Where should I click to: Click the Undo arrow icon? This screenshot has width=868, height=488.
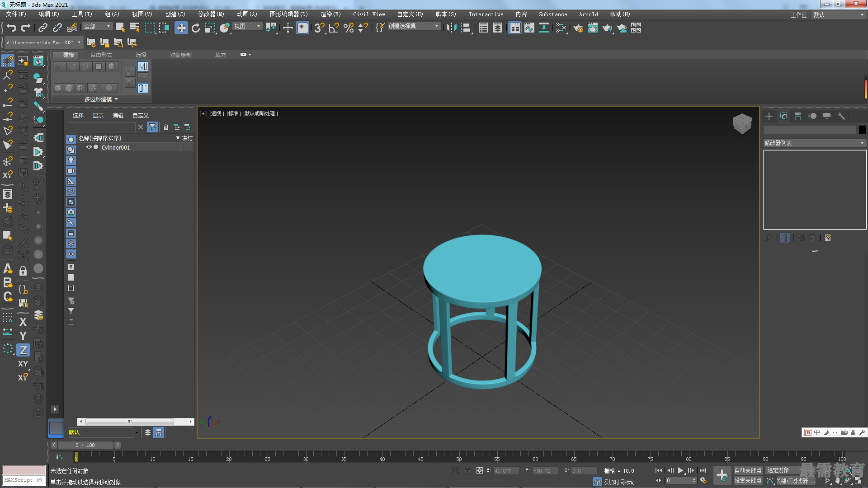pos(11,28)
